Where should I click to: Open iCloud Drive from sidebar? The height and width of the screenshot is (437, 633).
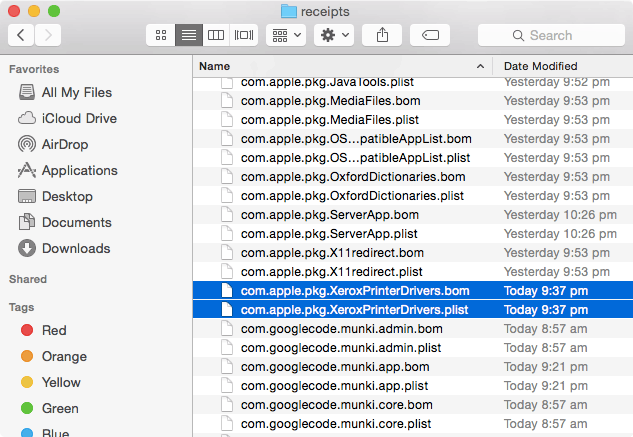(78, 118)
